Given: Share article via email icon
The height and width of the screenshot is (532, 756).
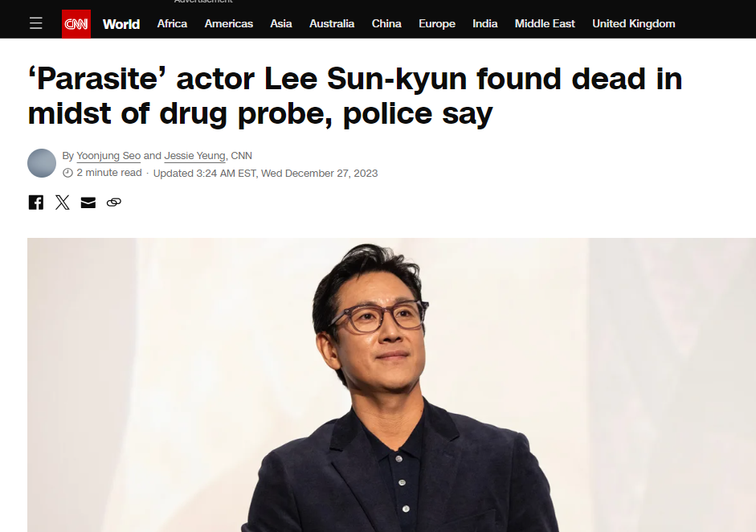Looking at the screenshot, I should coord(88,203).
